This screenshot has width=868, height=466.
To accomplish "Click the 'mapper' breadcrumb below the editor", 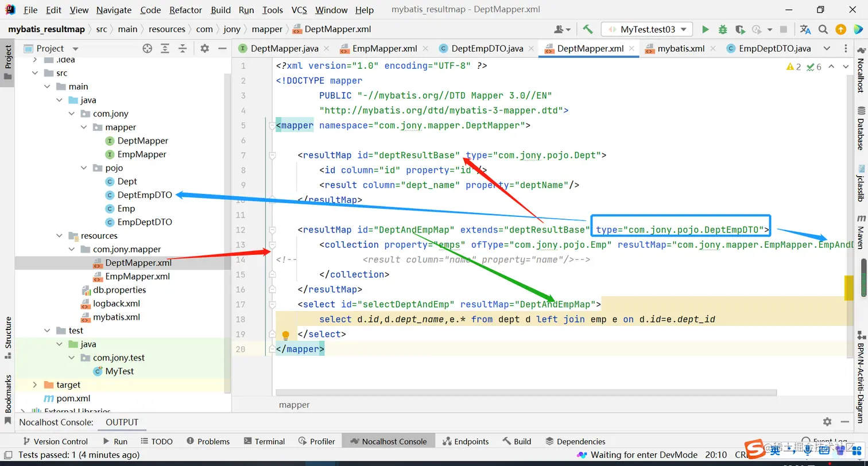I will point(294,405).
